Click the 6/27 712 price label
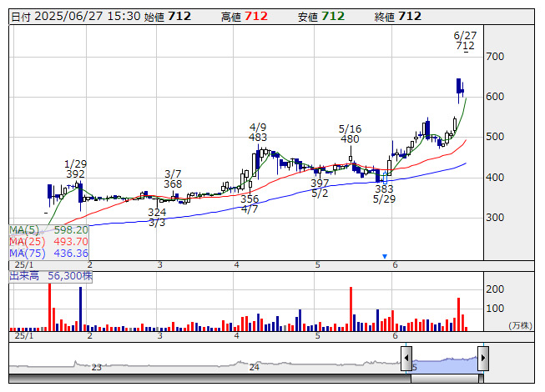This screenshot has height=392, width=545. click(465, 41)
